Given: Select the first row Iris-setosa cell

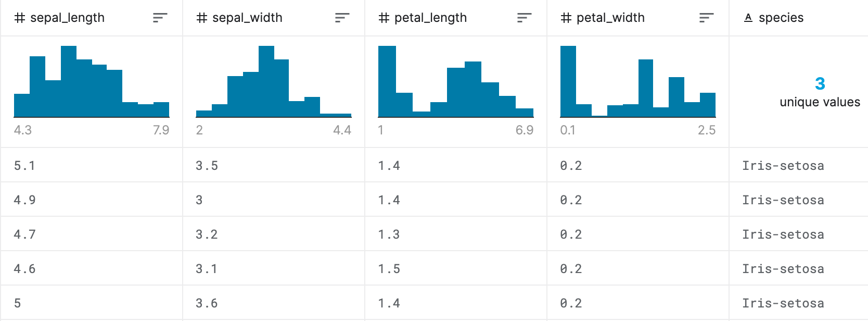Looking at the screenshot, I should (x=799, y=165).
